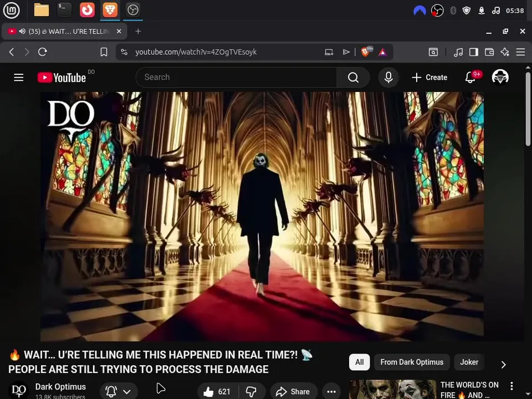Open Joker faces recommended video thumbnail
Image resolution: width=532 pixels, height=399 pixels.
[x=392, y=390]
